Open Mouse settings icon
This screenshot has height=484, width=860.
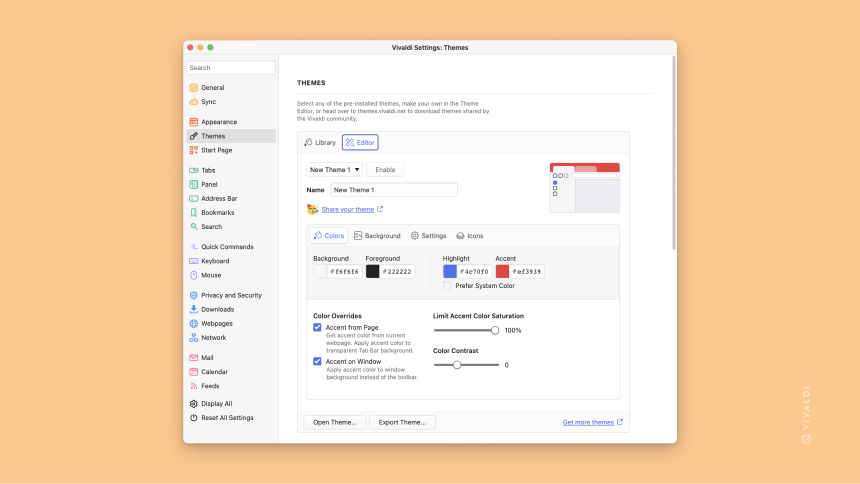tap(194, 275)
